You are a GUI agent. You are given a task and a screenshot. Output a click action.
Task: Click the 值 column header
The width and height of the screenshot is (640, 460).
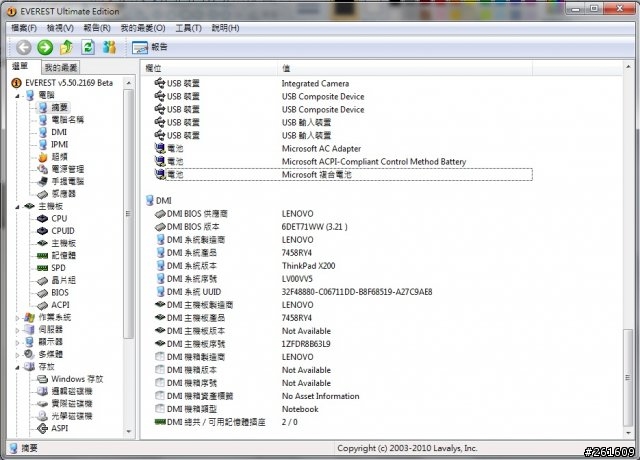coord(405,68)
